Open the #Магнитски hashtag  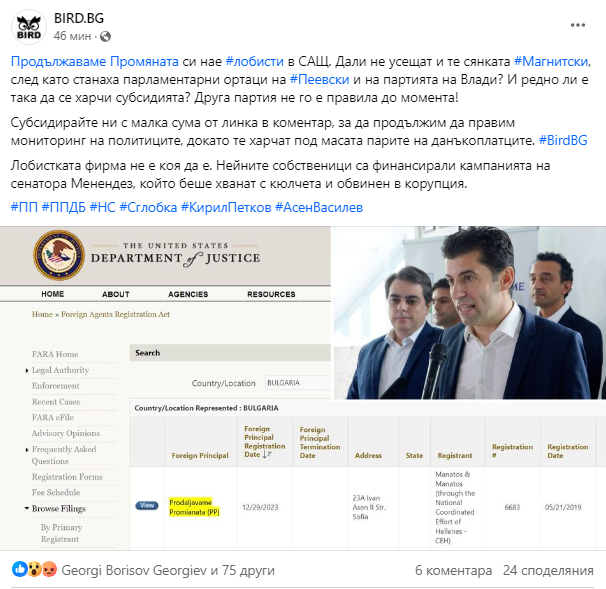pyautogui.click(x=551, y=61)
